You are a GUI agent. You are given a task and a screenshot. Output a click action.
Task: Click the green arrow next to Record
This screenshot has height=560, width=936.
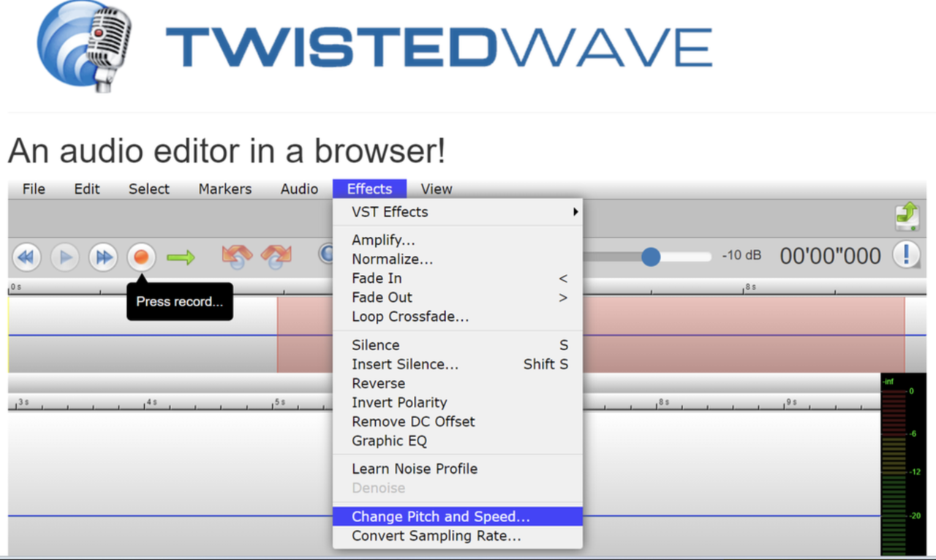coord(181,257)
